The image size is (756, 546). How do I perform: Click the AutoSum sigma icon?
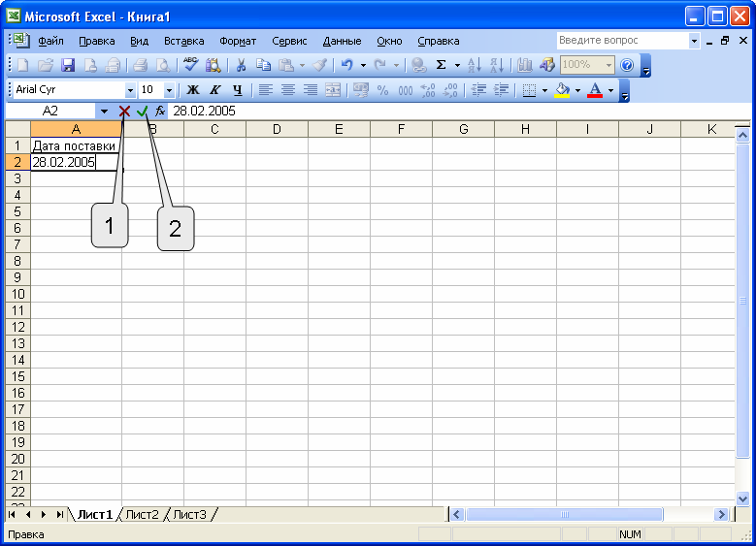441,65
